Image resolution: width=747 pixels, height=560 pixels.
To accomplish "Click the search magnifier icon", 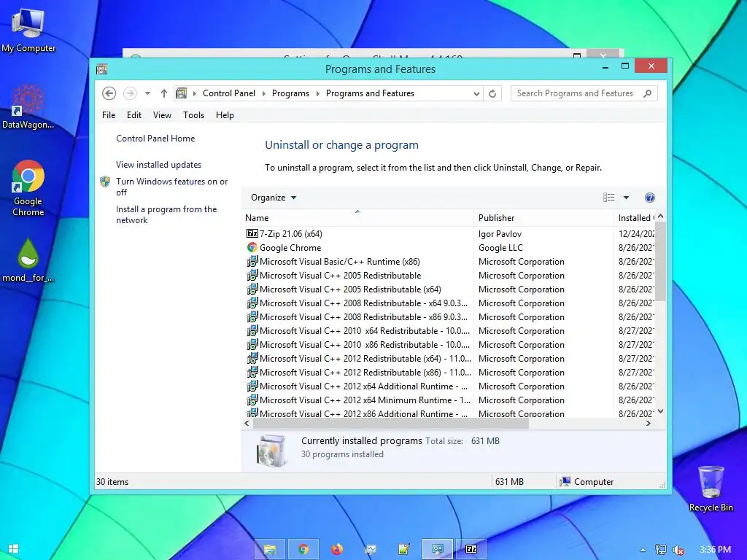I will (648, 93).
